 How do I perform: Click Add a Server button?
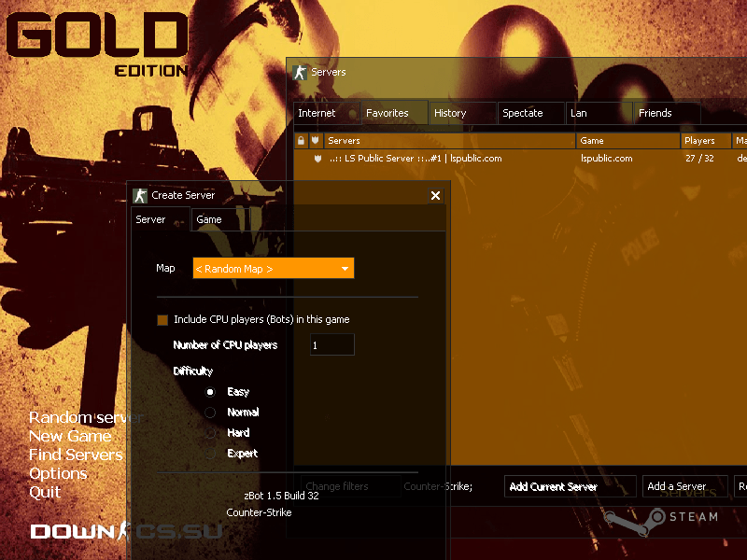click(685, 486)
